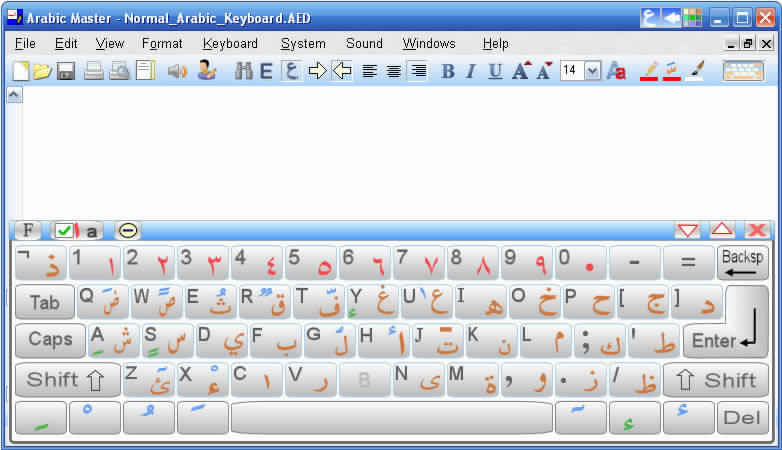The image size is (782, 450).
Task: Click the left Shift key
Action: [x=67, y=380]
